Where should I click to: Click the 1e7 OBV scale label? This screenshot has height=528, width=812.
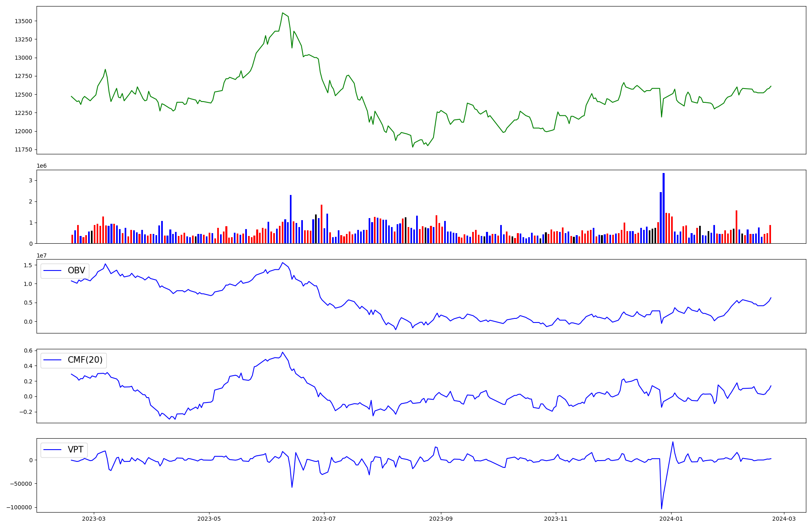[41, 255]
